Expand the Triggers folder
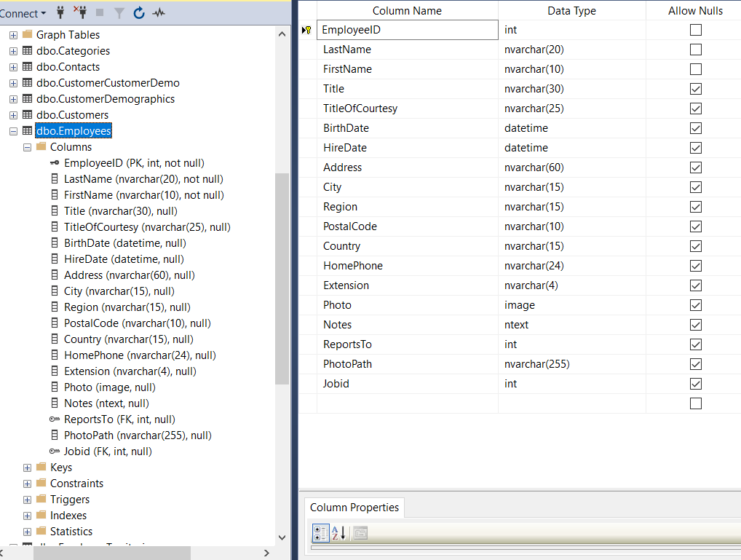This screenshot has width=741, height=560. [28, 500]
